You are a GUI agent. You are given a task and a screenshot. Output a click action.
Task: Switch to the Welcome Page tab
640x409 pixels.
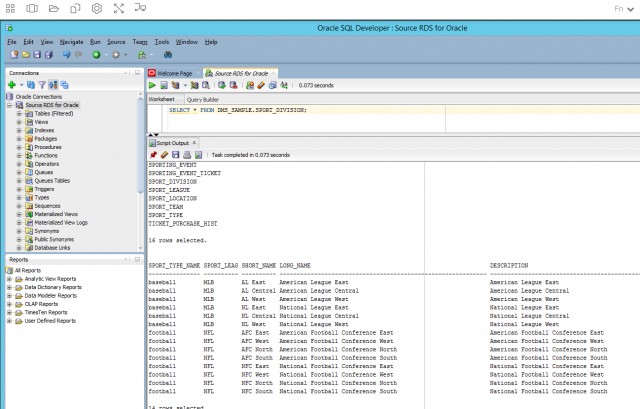[174, 73]
